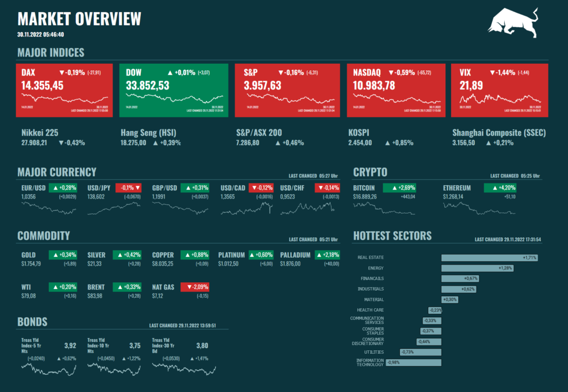Click the USD/CAD -0,12% change badge
Viewport: 568px width, 392px height.
coord(261,188)
